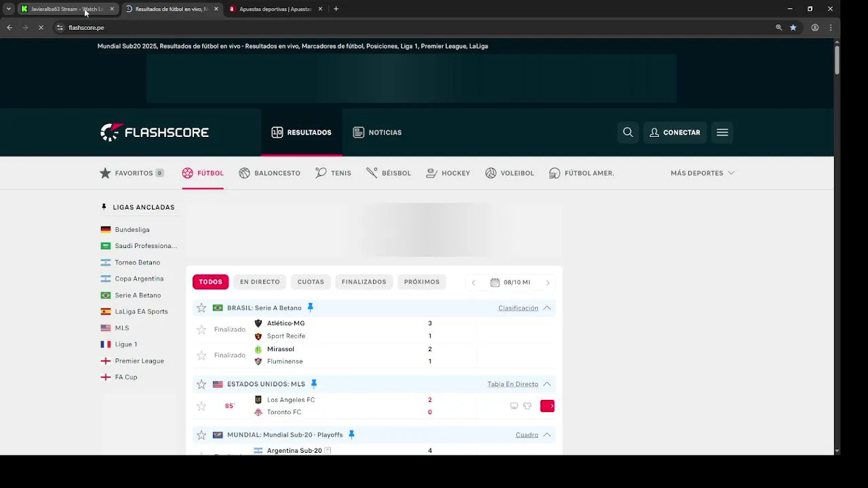Open a new browser tab
The width and height of the screenshot is (868, 488).
pos(336,9)
